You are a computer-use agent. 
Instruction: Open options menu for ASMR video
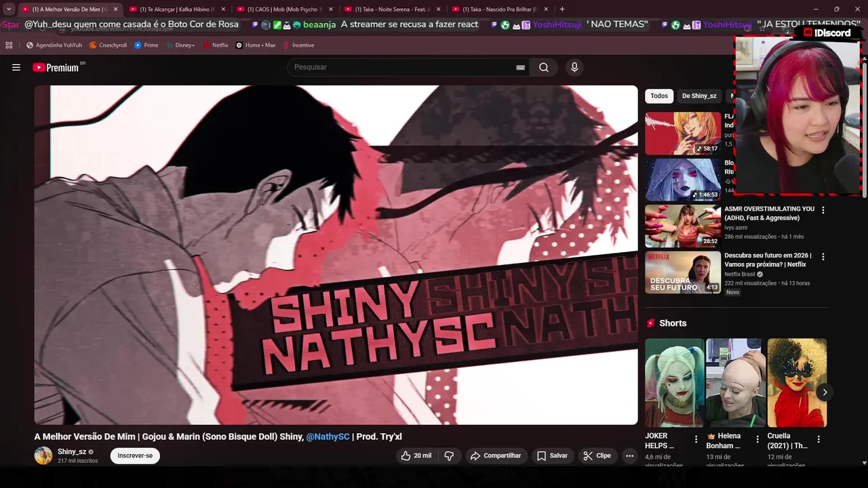[823, 211]
